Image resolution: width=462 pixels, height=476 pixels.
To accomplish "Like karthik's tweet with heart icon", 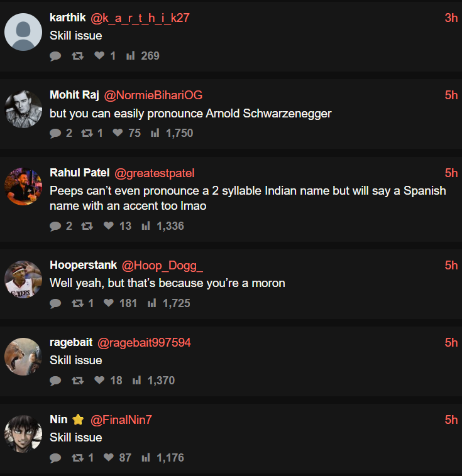I will 99,56.
